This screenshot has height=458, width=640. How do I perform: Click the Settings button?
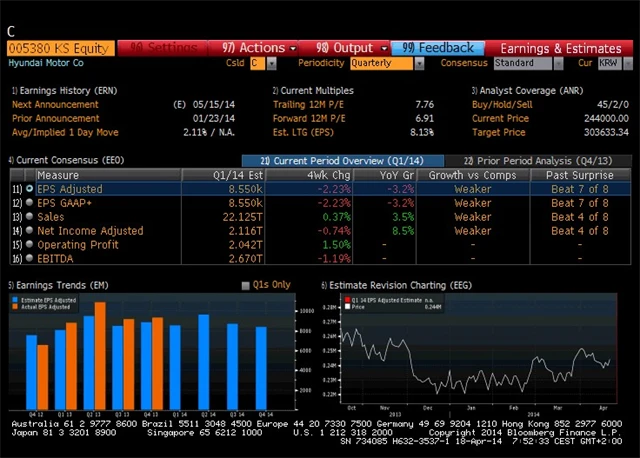point(165,47)
